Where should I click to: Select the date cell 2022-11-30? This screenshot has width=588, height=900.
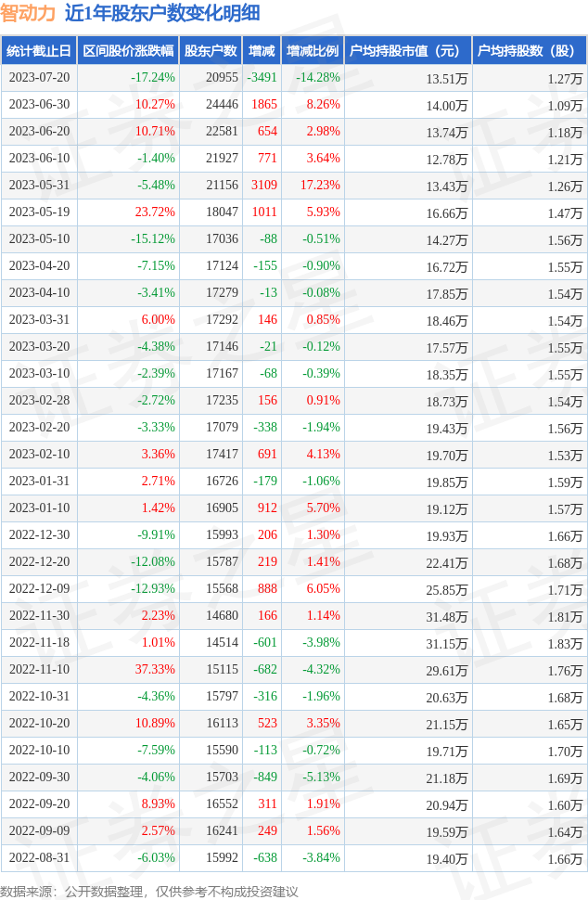coord(39,616)
